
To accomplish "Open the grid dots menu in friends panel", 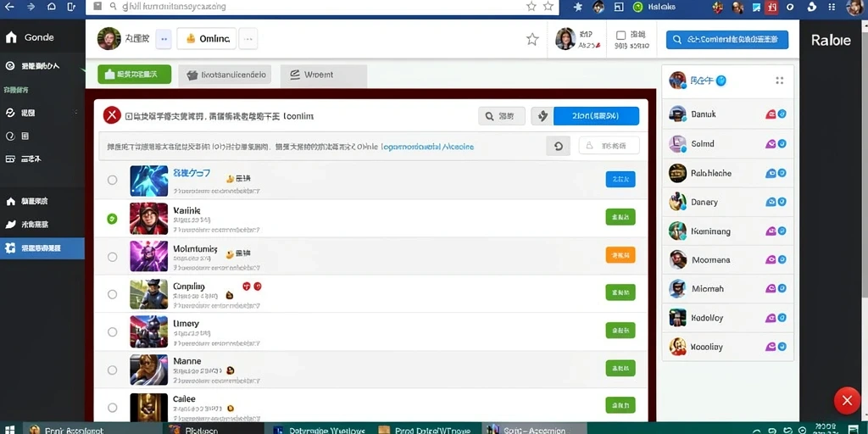I will [780, 81].
